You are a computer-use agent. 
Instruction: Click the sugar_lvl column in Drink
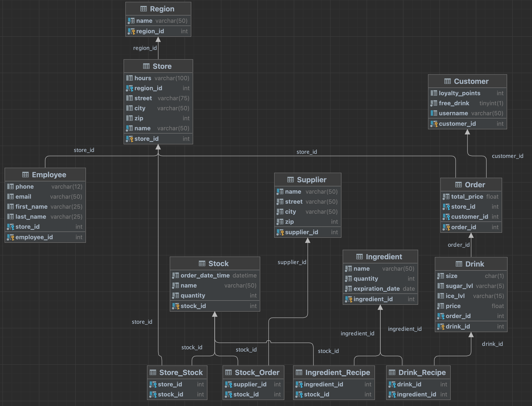459,286
